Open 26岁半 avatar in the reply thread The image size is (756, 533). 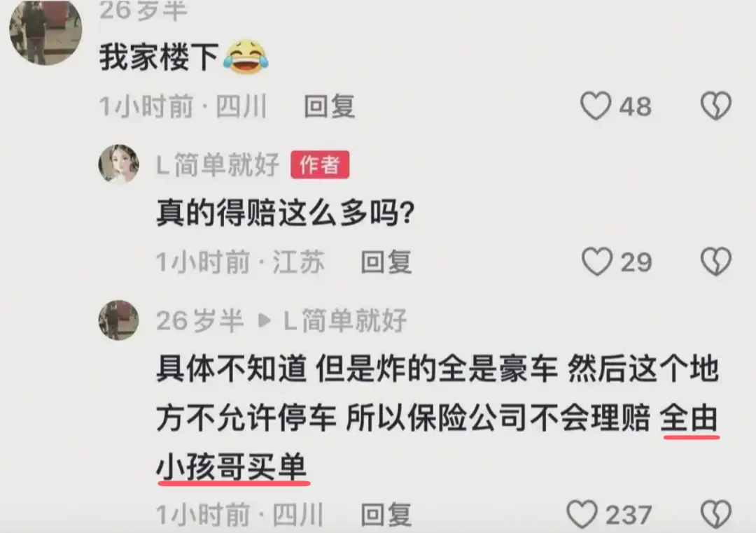[x=118, y=320]
